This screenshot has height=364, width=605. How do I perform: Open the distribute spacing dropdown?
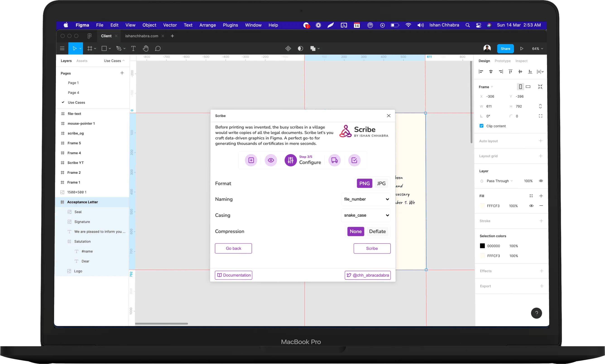540,72
